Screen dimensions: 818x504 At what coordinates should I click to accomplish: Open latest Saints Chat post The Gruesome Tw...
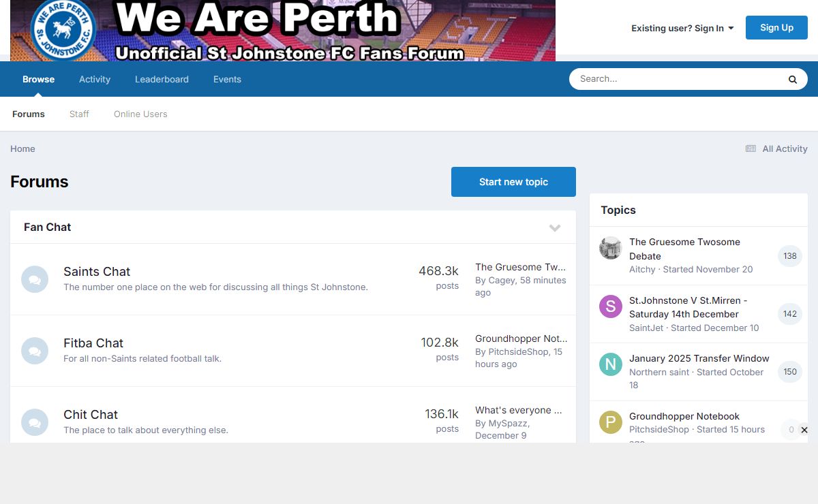click(x=521, y=267)
